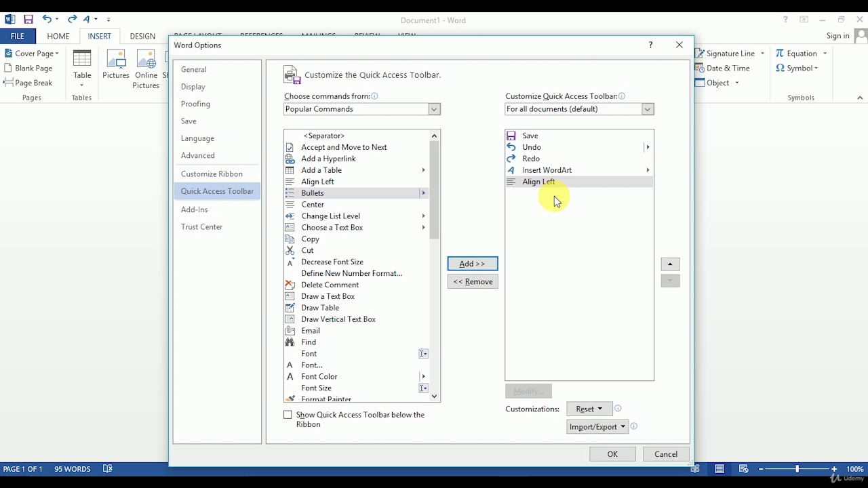868x488 pixels.
Task: Click the Add >> button
Action: [x=473, y=264]
